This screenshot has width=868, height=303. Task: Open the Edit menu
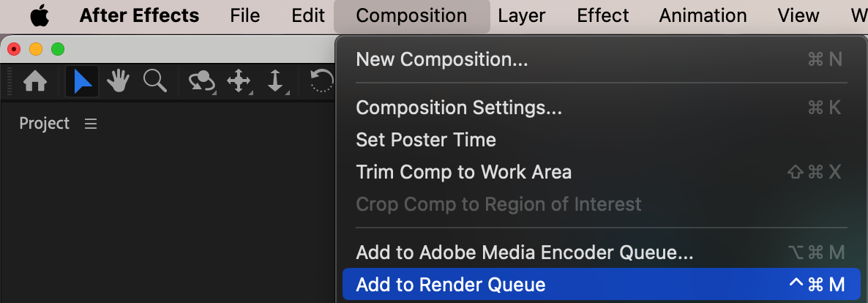(x=307, y=16)
